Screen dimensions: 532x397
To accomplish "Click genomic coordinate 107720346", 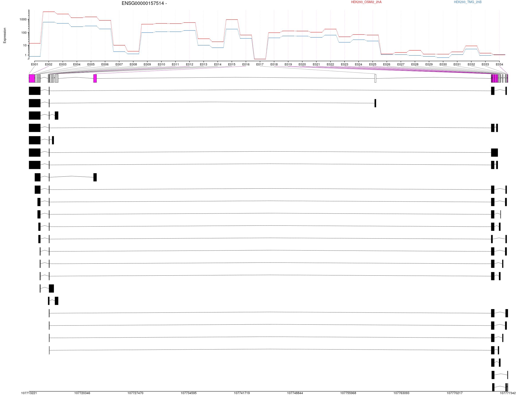I will 82,393.
